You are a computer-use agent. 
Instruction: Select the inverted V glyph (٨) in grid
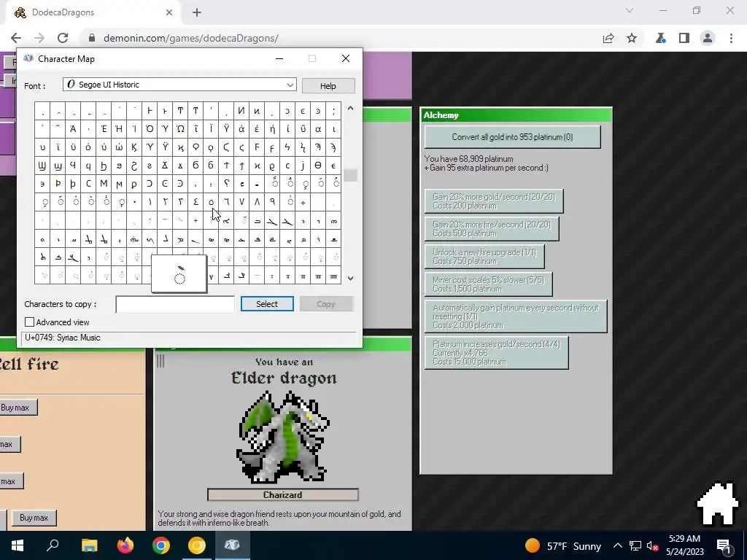click(x=257, y=202)
